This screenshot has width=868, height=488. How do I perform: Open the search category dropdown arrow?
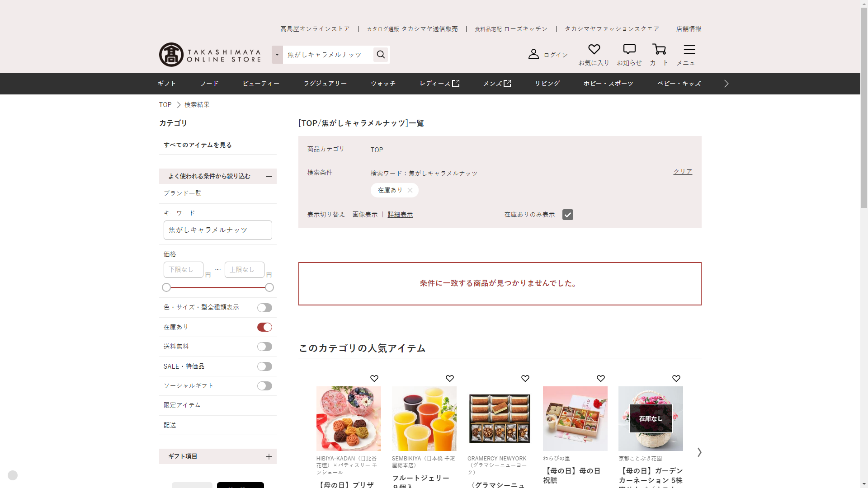coord(277,55)
